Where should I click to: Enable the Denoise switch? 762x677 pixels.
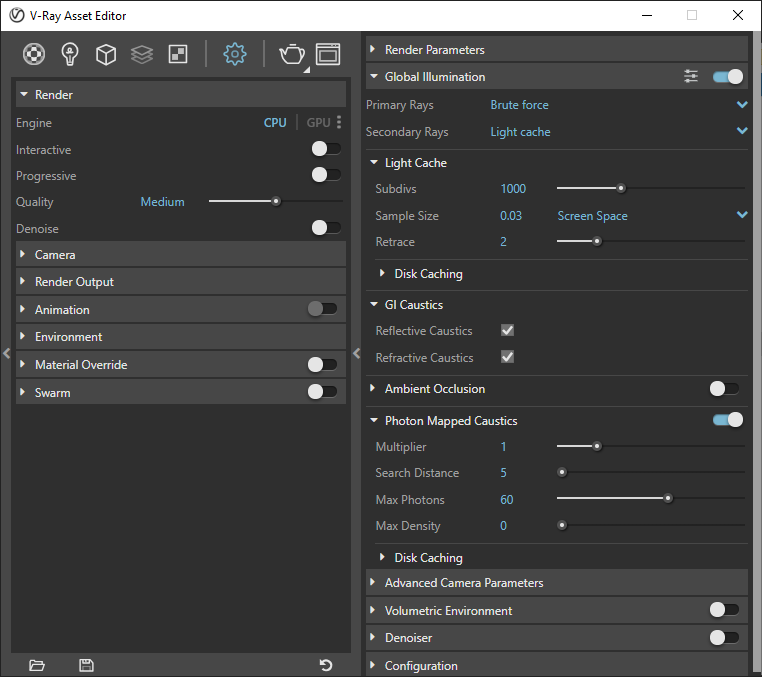(326, 227)
